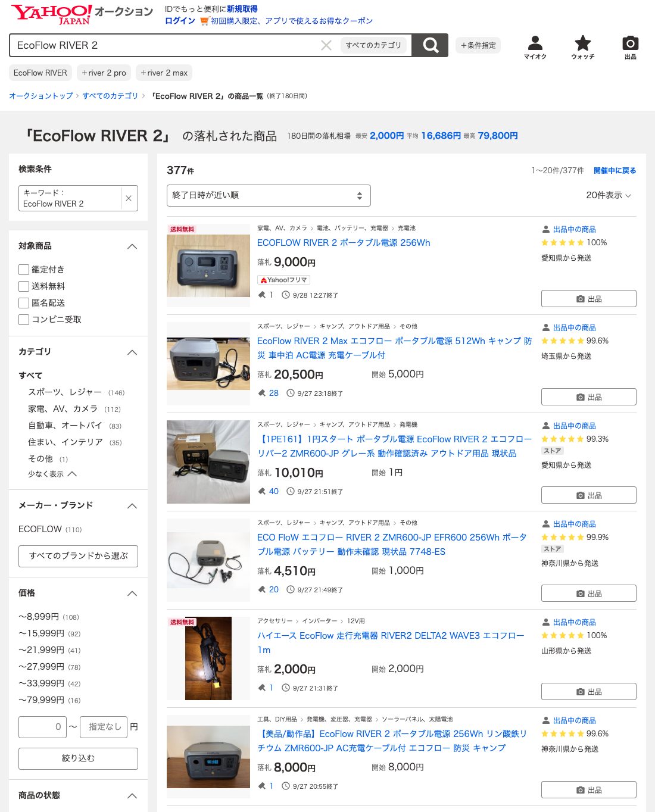
Task: Clear the search box with X icon
Action: pyautogui.click(x=326, y=45)
